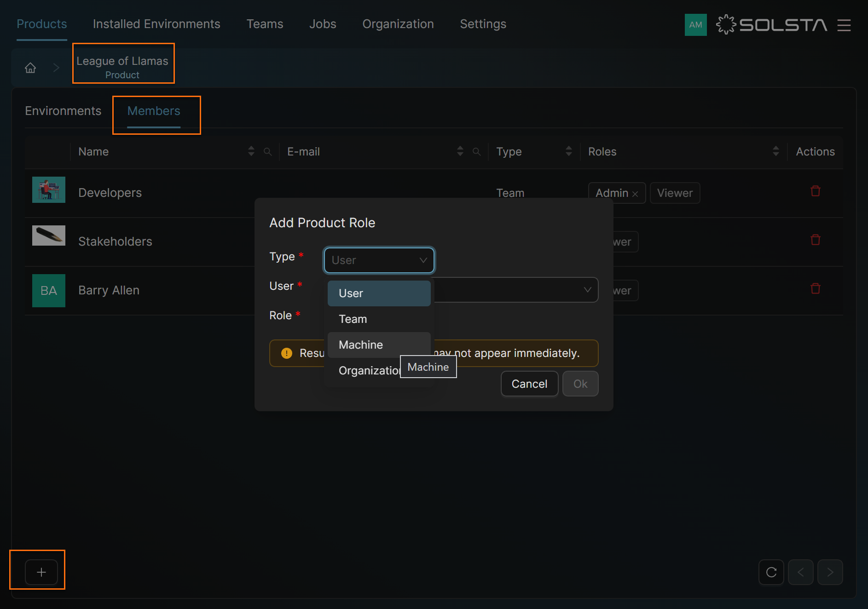
Task: Open the Organization top tab
Action: click(x=398, y=24)
